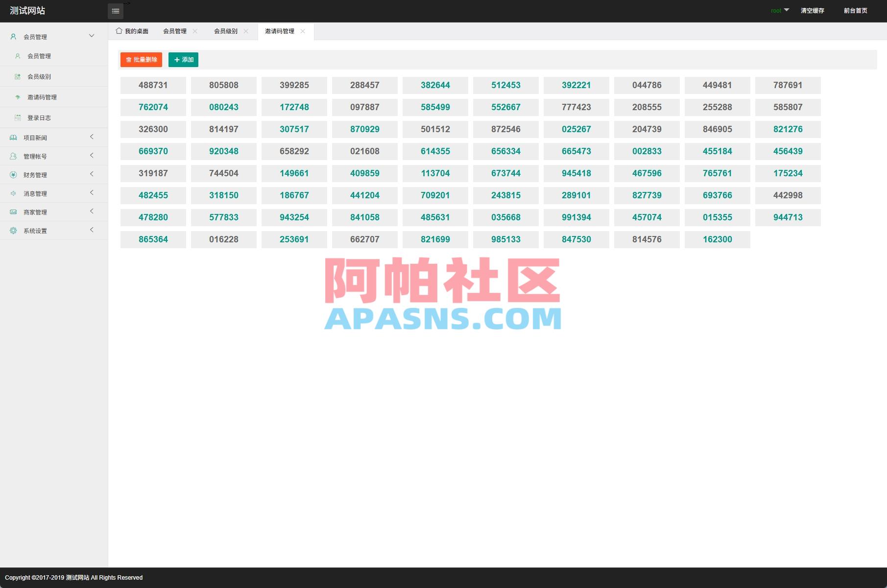Click the 添加 add button
This screenshot has width=887, height=588.
click(183, 59)
